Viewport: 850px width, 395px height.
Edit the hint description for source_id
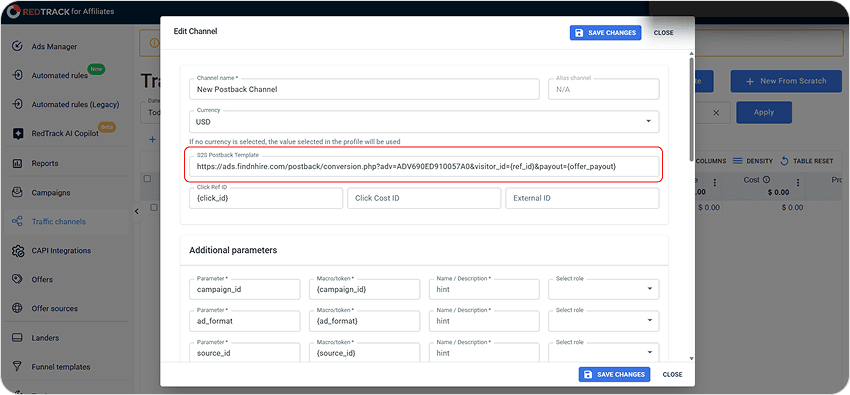coord(484,352)
